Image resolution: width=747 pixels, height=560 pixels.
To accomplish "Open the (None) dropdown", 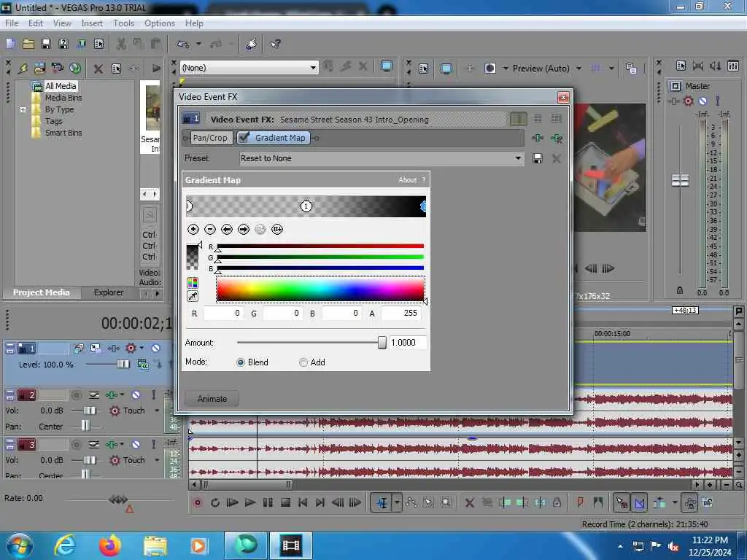I will click(312, 68).
